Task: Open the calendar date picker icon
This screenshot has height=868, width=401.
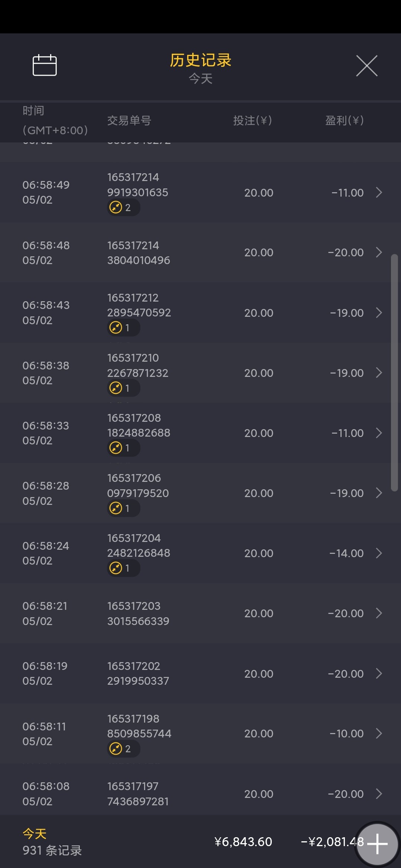Action: [45, 65]
